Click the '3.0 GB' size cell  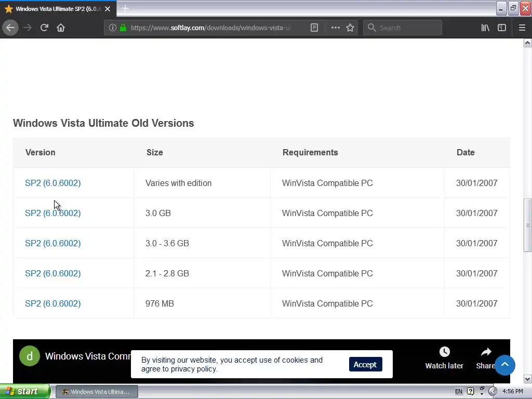pos(158,213)
